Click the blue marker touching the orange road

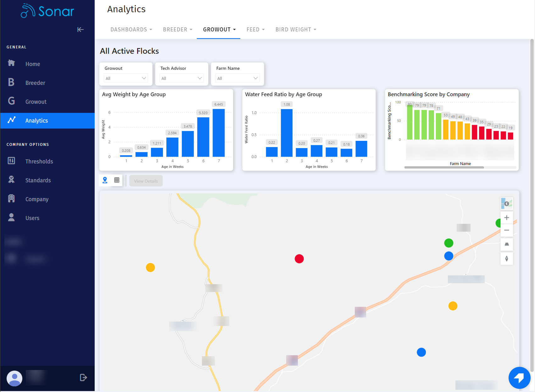coord(449,256)
